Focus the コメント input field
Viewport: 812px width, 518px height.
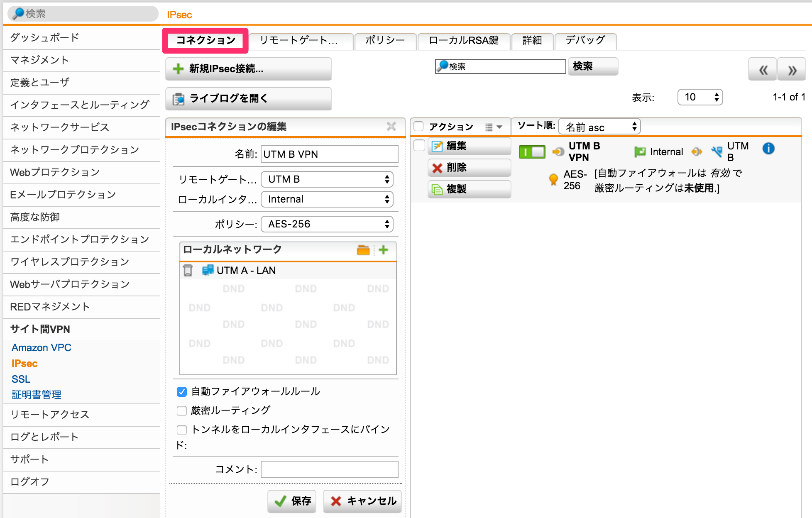[329, 469]
